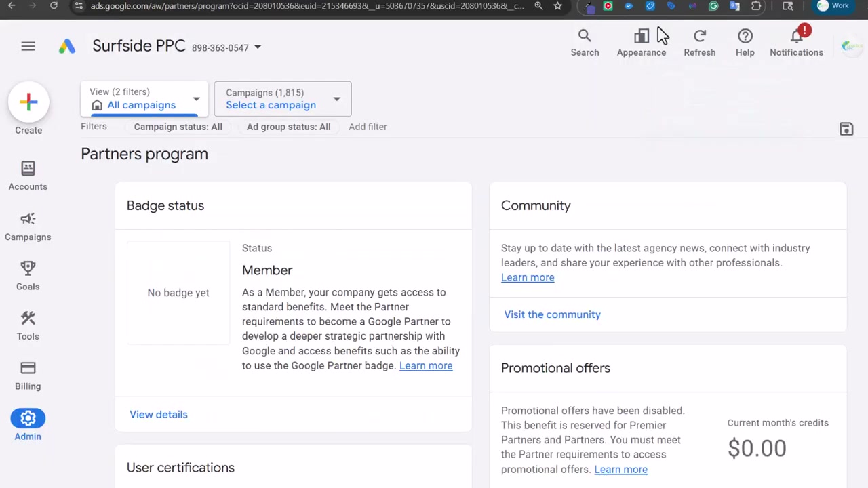Click Add filter field
The image size is (868, 488).
click(x=368, y=127)
